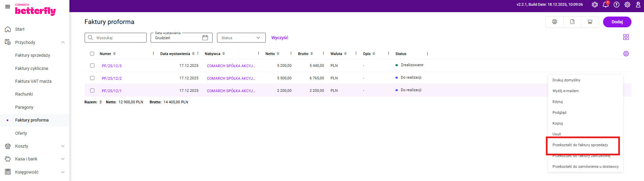The height and width of the screenshot is (181, 644).
Task: Click the hamburger menu icon
Action: pos(7,7)
